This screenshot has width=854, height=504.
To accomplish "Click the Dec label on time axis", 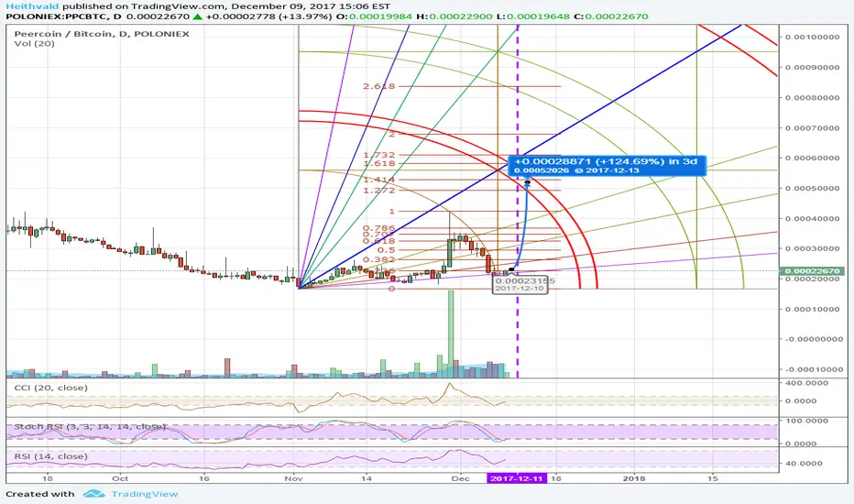I will pyautogui.click(x=460, y=478).
